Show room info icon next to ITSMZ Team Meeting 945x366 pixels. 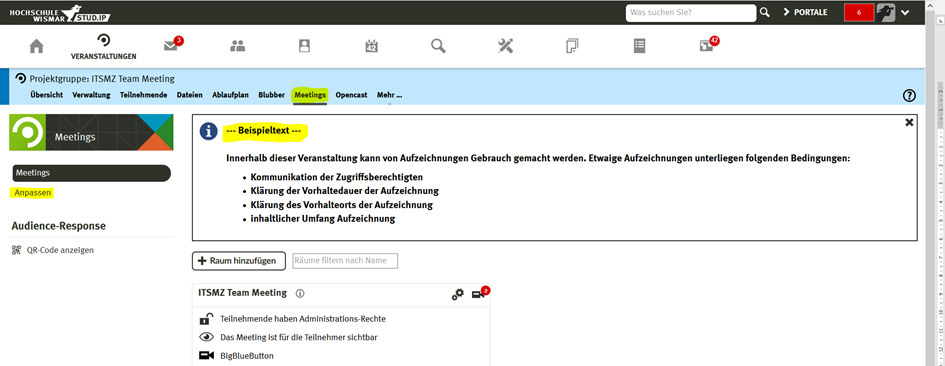click(300, 294)
